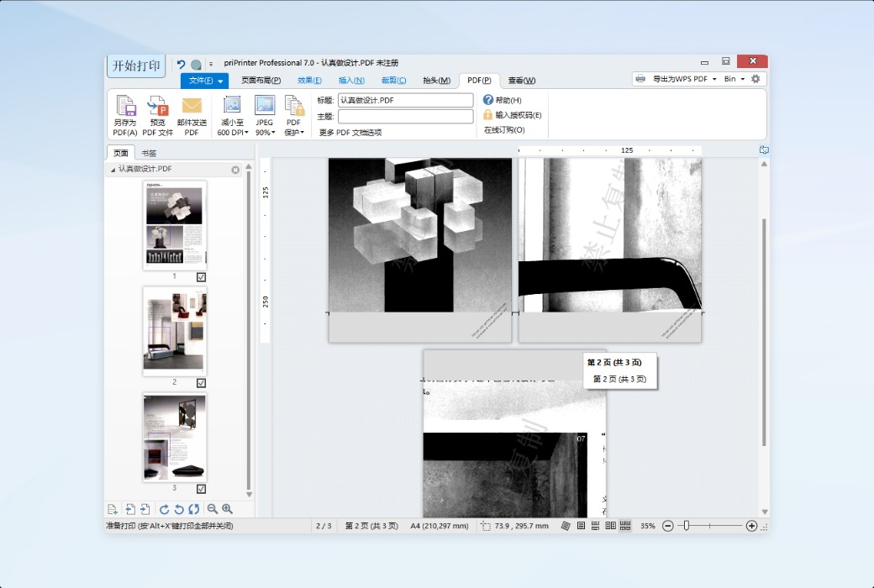Toggle page 2 checkbox
Image resolution: width=874 pixels, height=588 pixels.
tap(201, 383)
